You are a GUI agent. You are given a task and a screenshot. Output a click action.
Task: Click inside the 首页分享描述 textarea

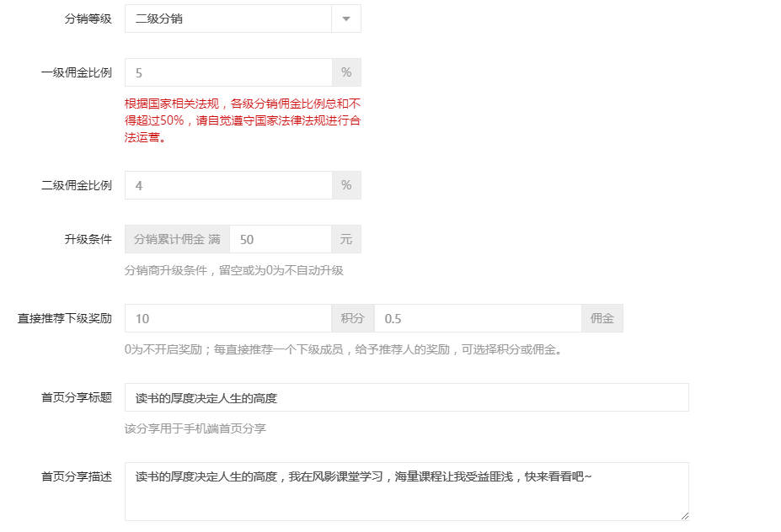407,492
